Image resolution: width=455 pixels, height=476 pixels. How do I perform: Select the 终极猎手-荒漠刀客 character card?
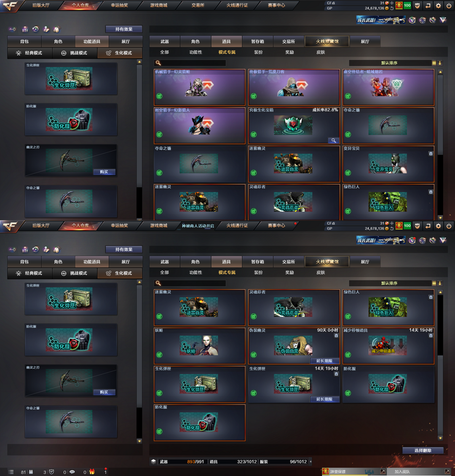click(x=294, y=87)
